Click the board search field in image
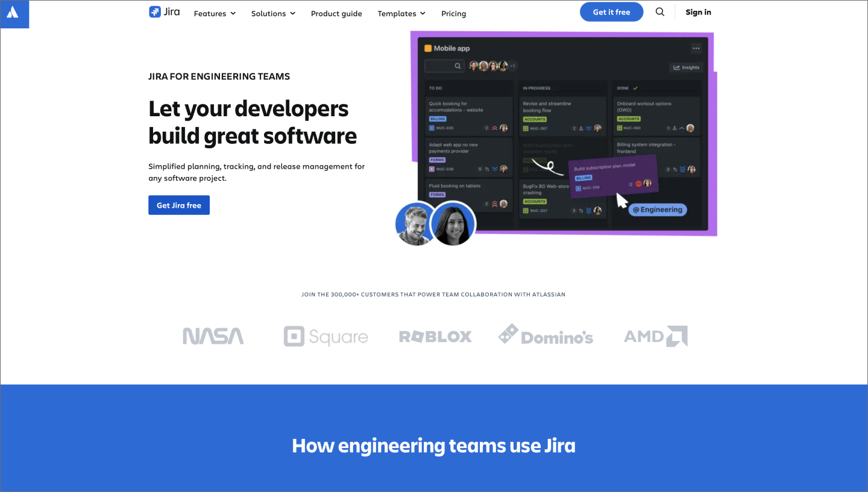This screenshot has height=492, width=868. [x=445, y=66]
